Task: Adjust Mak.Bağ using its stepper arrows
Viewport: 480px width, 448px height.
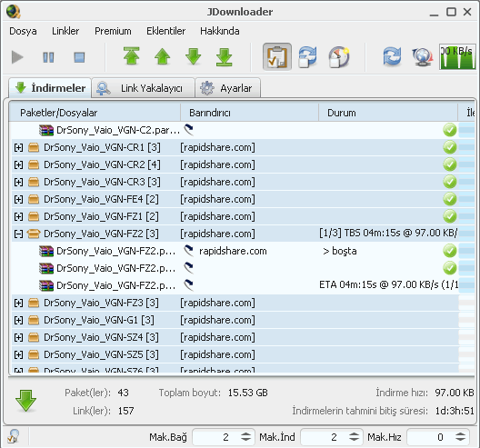Action: click(x=245, y=437)
